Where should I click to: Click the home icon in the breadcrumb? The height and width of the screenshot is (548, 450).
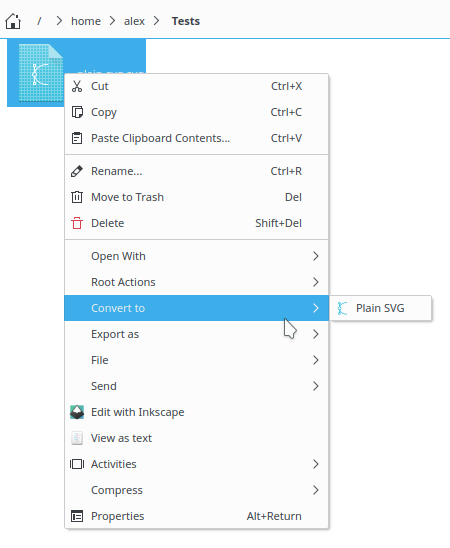point(13,21)
